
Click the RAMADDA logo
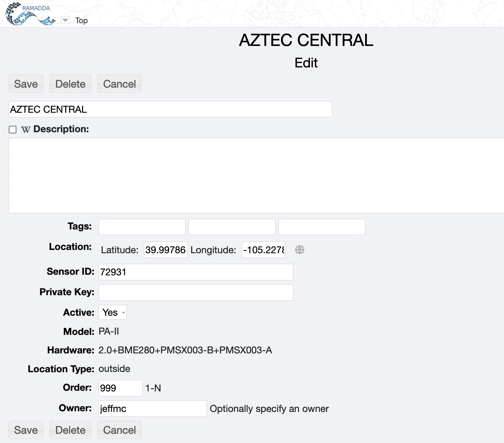click(x=31, y=14)
